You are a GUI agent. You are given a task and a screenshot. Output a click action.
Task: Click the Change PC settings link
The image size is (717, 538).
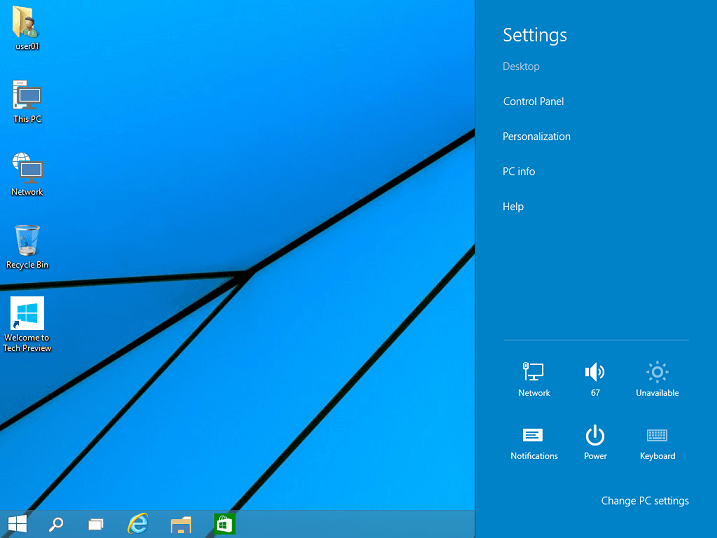644,501
